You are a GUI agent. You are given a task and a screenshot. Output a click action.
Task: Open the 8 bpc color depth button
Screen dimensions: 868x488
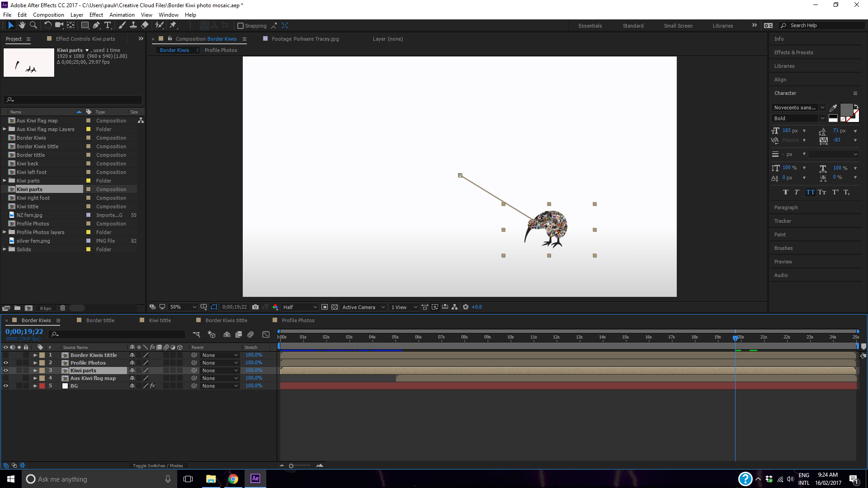point(46,308)
